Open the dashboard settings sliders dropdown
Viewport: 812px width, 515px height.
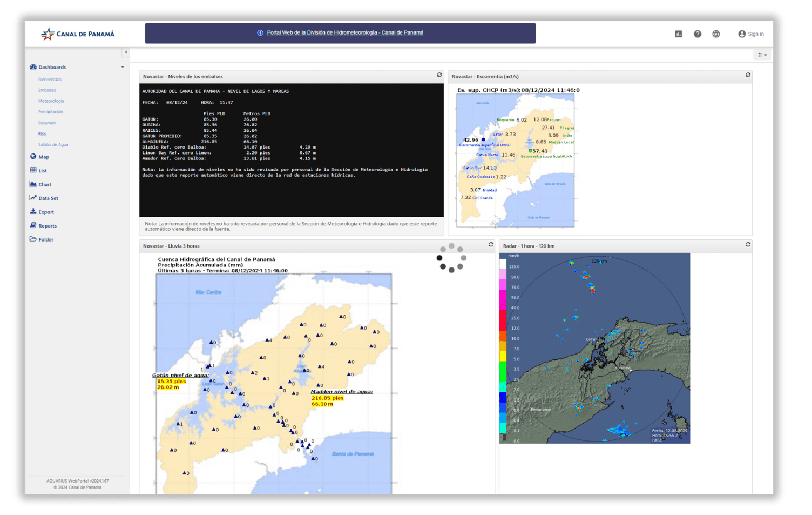762,55
